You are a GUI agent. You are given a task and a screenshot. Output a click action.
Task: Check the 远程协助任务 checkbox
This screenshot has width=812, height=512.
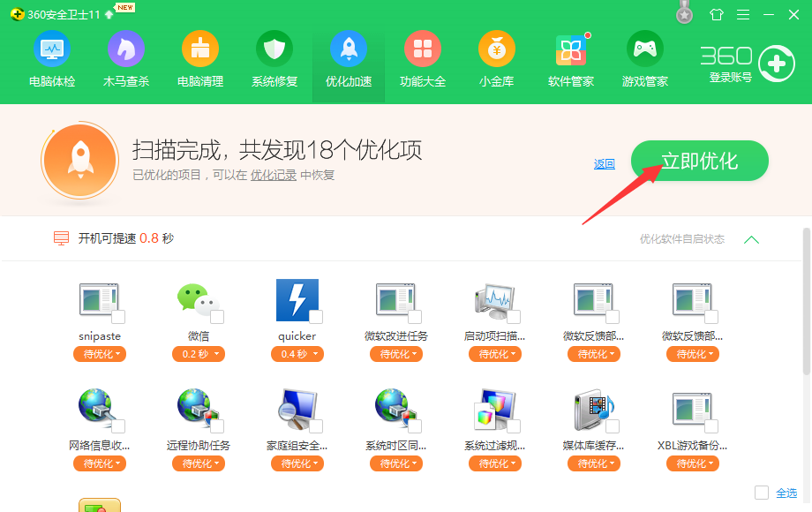pos(217,426)
